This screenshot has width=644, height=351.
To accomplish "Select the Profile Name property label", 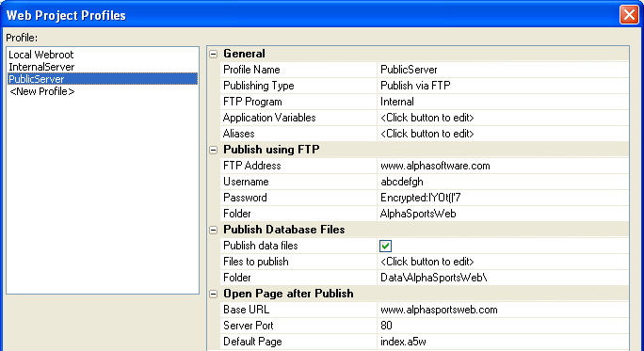I will click(251, 70).
